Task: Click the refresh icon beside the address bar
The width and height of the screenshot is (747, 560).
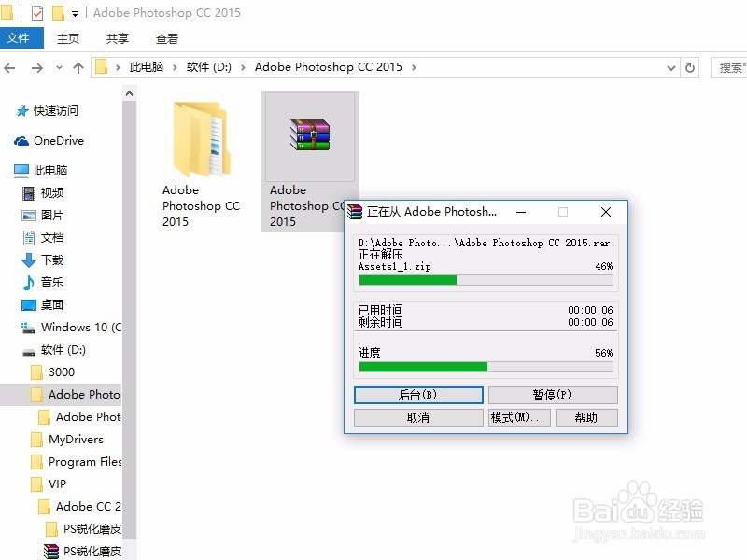Action: click(690, 66)
